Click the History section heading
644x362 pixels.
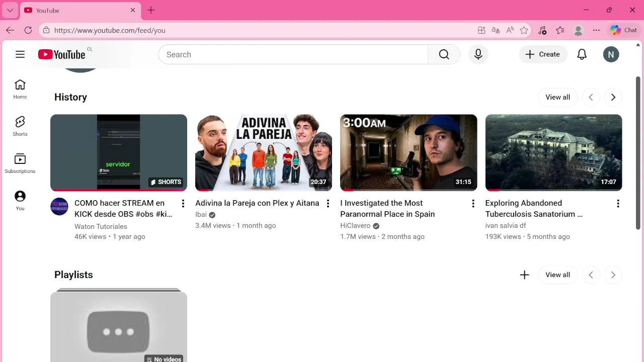(x=70, y=97)
